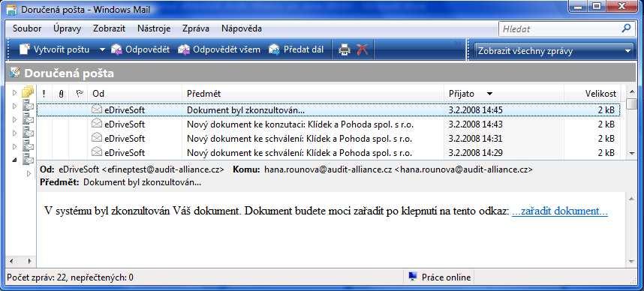The height and width of the screenshot is (291, 644).
Task: Sort by the priority exclamation column
Action: (x=44, y=94)
